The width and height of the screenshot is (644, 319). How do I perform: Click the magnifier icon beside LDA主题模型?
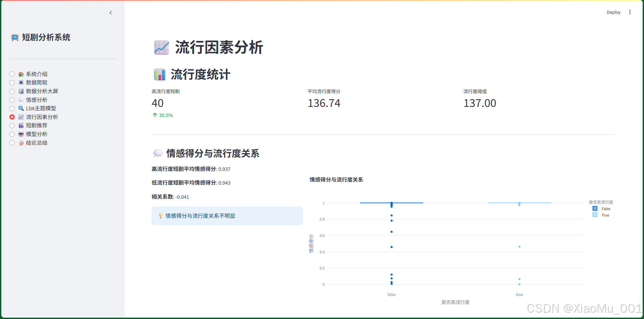[x=20, y=108]
